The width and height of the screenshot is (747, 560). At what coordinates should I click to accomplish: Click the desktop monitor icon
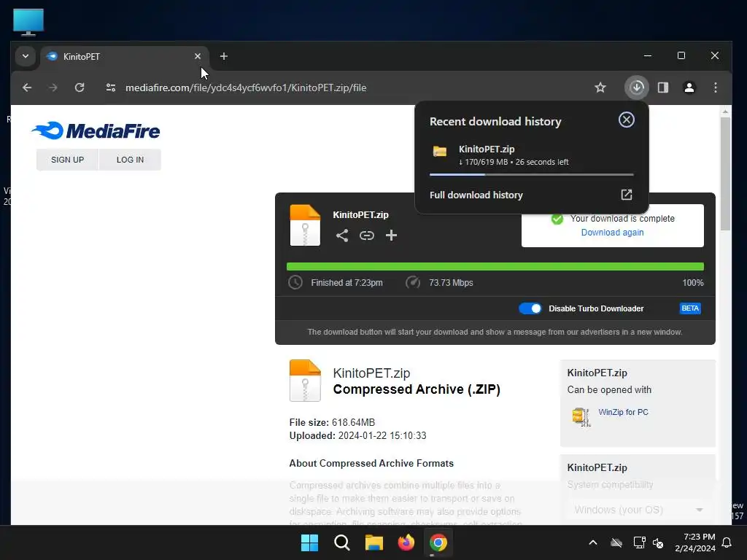pyautogui.click(x=28, y=22)
